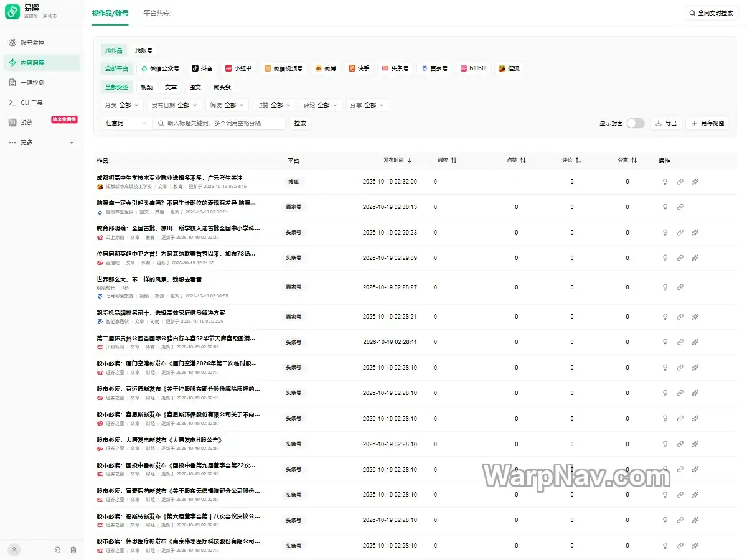This screenshot has width=747, height=560.
Task: Click the user avatar icon at sidebar bottom
Action: click(x=14, y=550)
